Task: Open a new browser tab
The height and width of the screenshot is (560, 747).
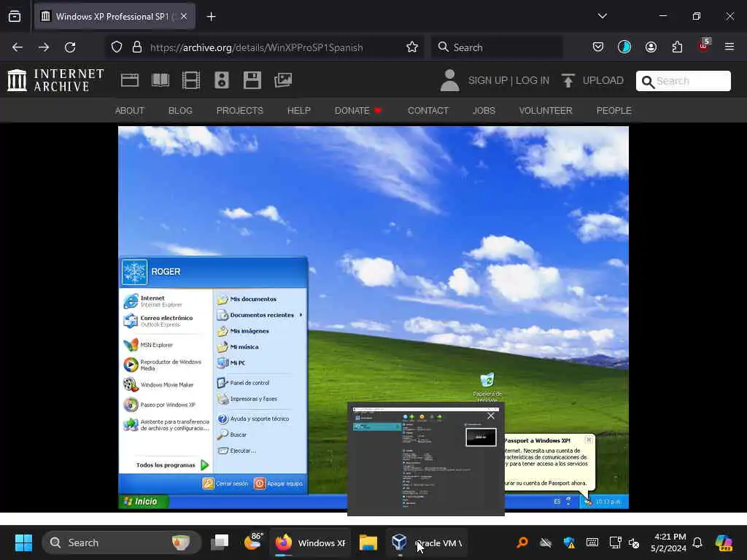Action: pos(211,17)
